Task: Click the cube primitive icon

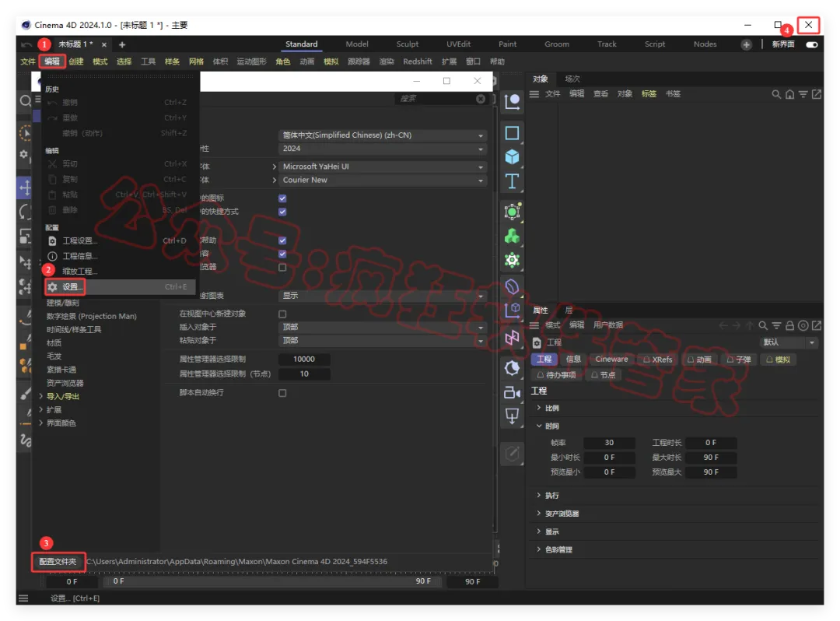Action: [x=512, y=156]
